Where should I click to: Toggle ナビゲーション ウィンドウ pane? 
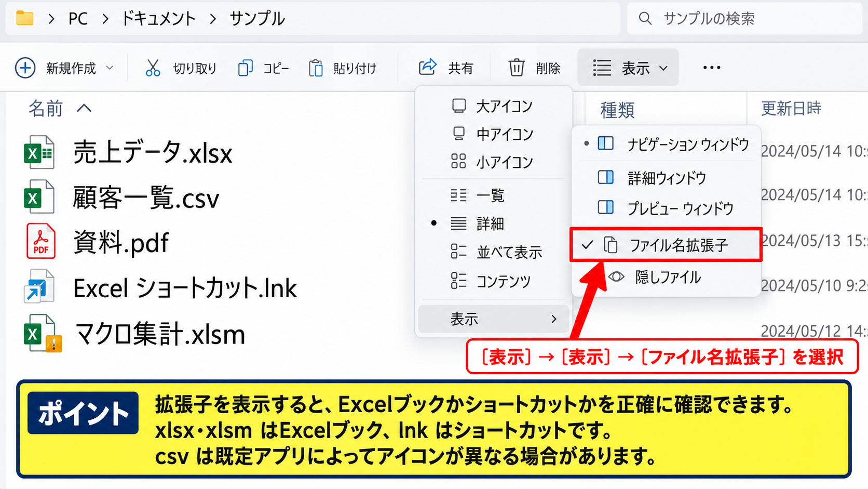666,144
